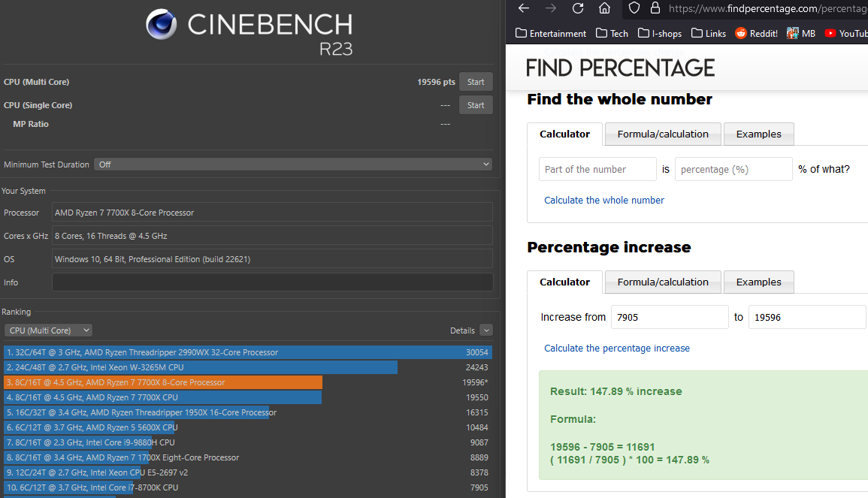This screenshot has width=868, height=498.
Task: Click the OS version field
Action: pyautogui.click(x=272, y=259)
